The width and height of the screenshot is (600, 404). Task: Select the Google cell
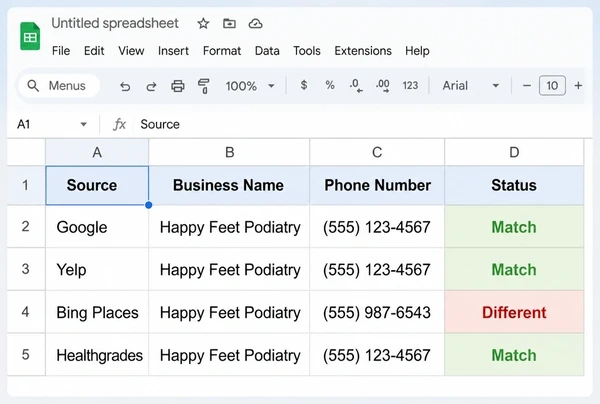pyautogui.click(x=97, y=227)
